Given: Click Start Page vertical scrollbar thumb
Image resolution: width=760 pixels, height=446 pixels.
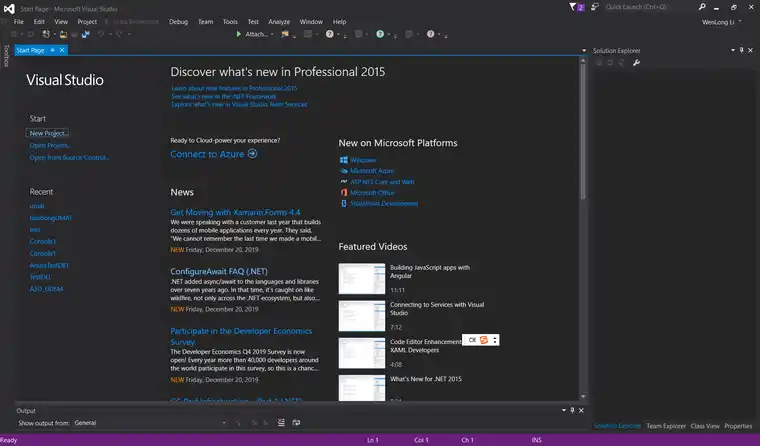Looking at the screenshot, I should coord(583,131).
